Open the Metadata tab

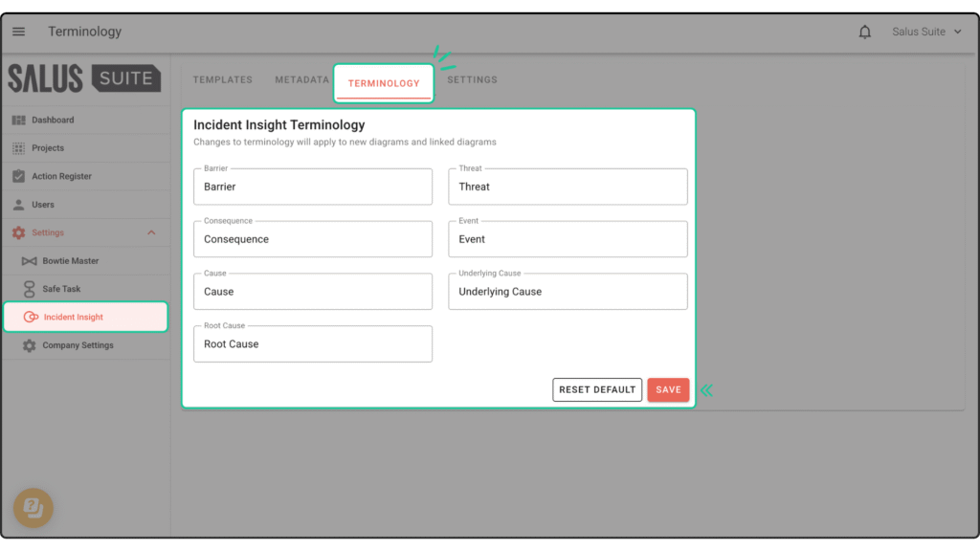click(x=301, y=79)
